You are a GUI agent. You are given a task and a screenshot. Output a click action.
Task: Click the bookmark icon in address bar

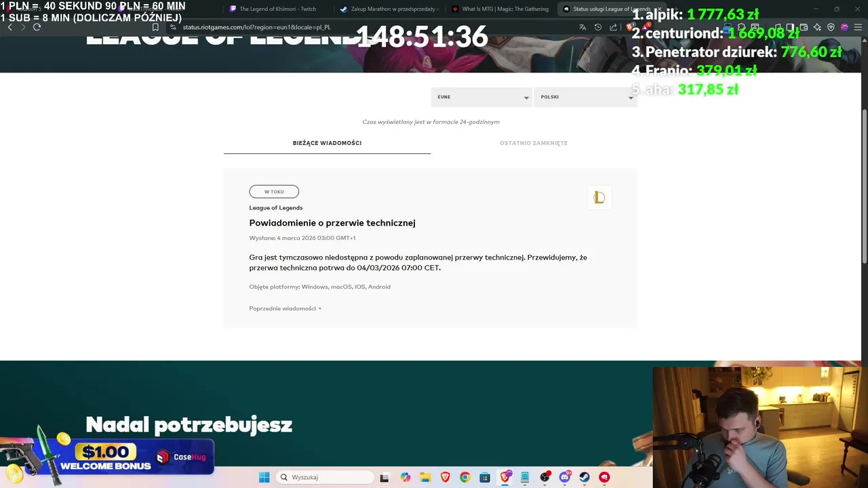click(x=155, y=27)
